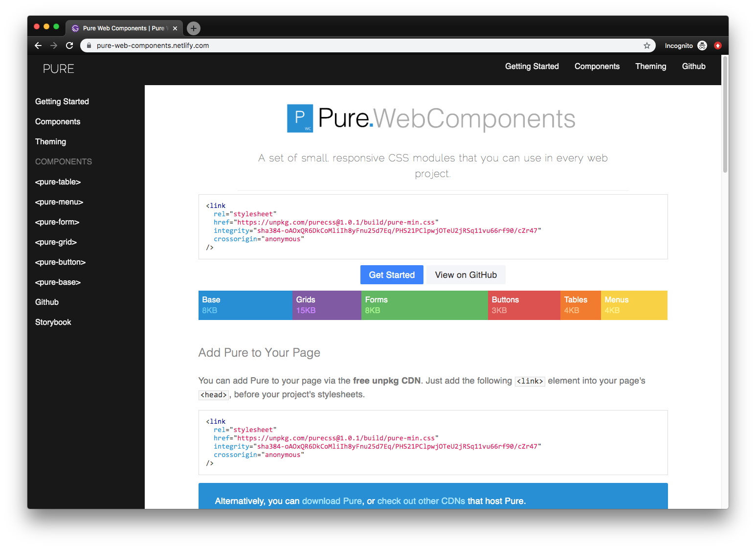
Task: Click the Get Started button
Action: (x=391, y=274)
